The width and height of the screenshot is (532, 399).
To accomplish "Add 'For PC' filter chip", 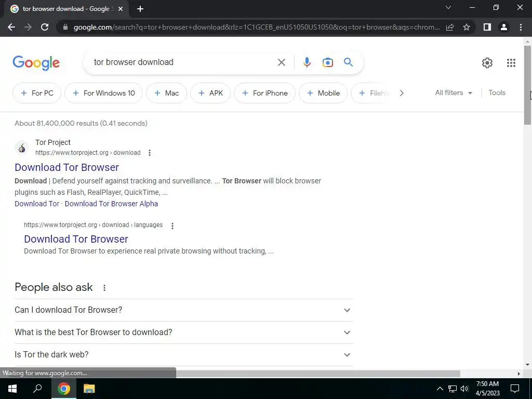I will coord(37,93).
